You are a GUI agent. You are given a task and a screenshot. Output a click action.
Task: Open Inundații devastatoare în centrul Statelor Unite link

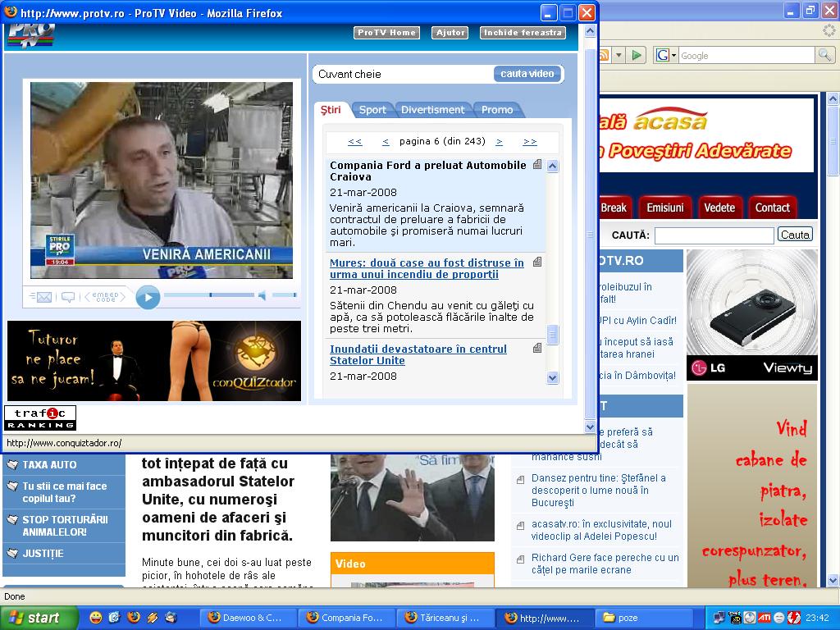418,354
